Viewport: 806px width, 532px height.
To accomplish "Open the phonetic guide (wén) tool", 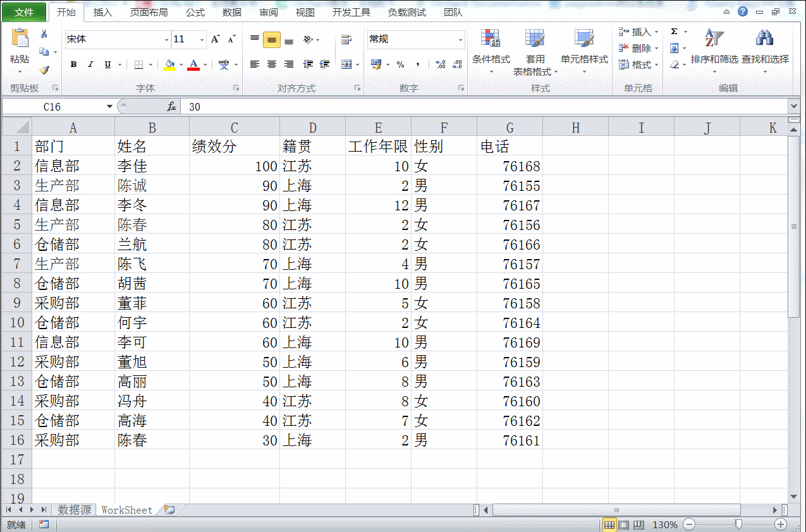I will [224, 64].
